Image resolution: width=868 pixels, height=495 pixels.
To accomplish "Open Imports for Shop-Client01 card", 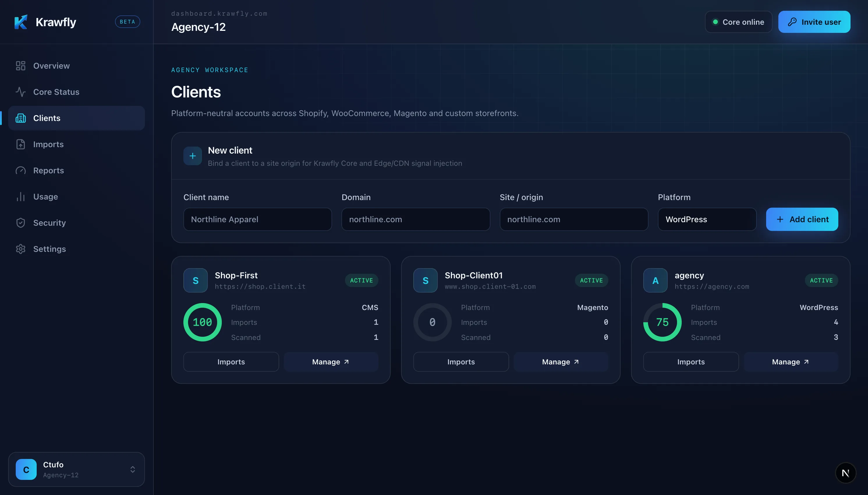I will (461, 362).
